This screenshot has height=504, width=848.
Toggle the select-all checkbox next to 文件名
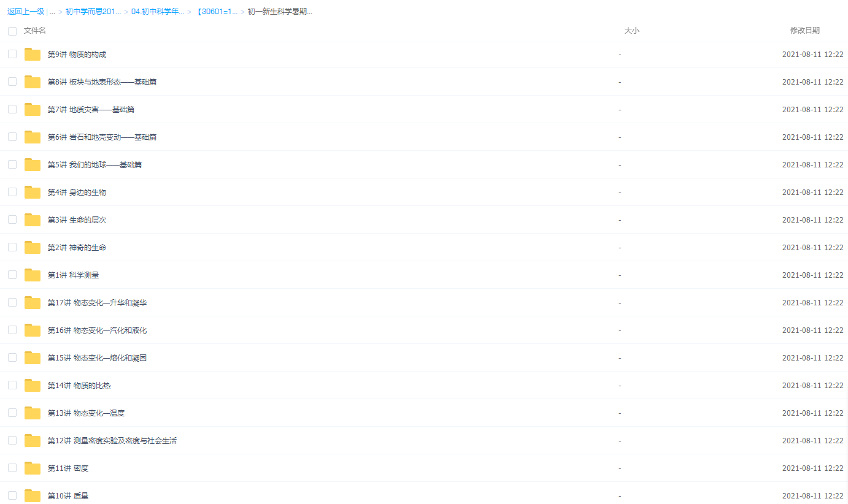click(x=12, y=31)
